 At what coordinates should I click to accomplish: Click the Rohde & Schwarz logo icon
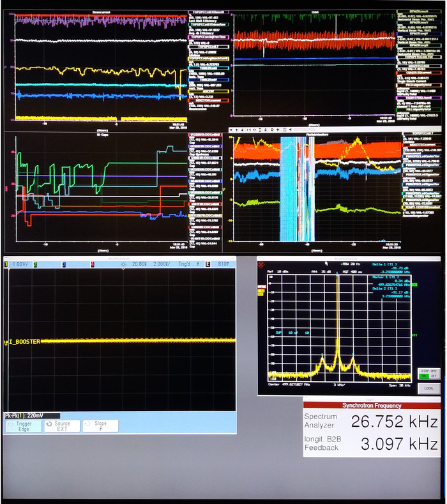click(x=262, y=263)
